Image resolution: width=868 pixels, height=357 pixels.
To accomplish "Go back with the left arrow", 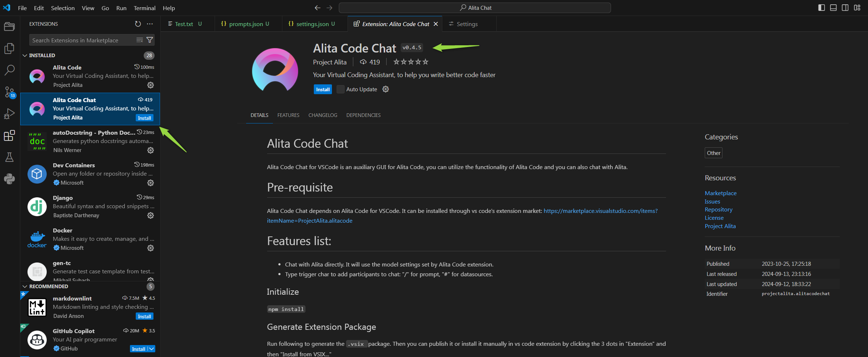I will tap(317, 8).
